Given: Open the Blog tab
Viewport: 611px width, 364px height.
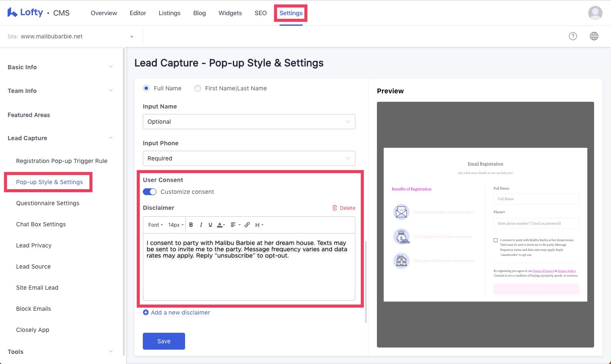Looking at the screenshot, I should pyautogui.click(x=199, y=13).
